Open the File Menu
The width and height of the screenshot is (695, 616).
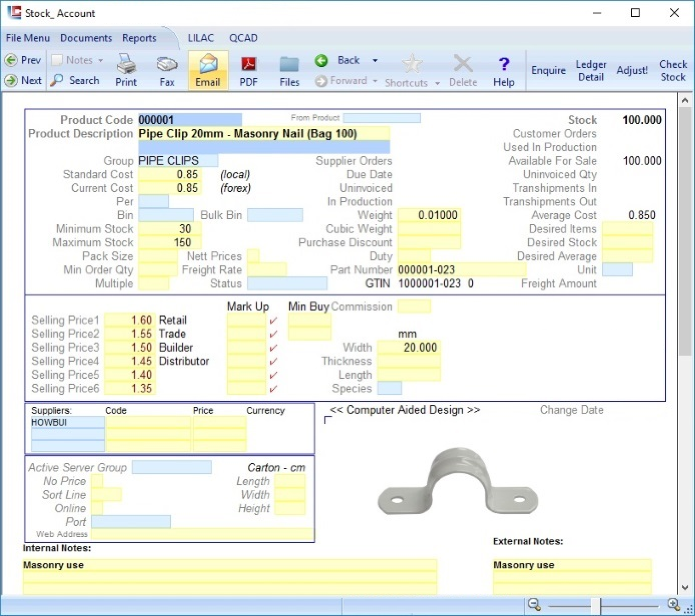coord(28,38)
